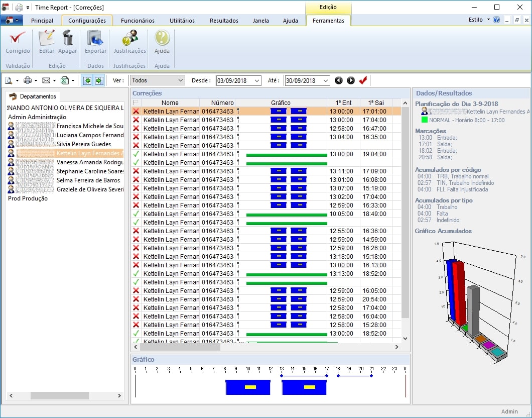
Task: Open the Justificações tool in ribbon
Action: click(129, 39)
